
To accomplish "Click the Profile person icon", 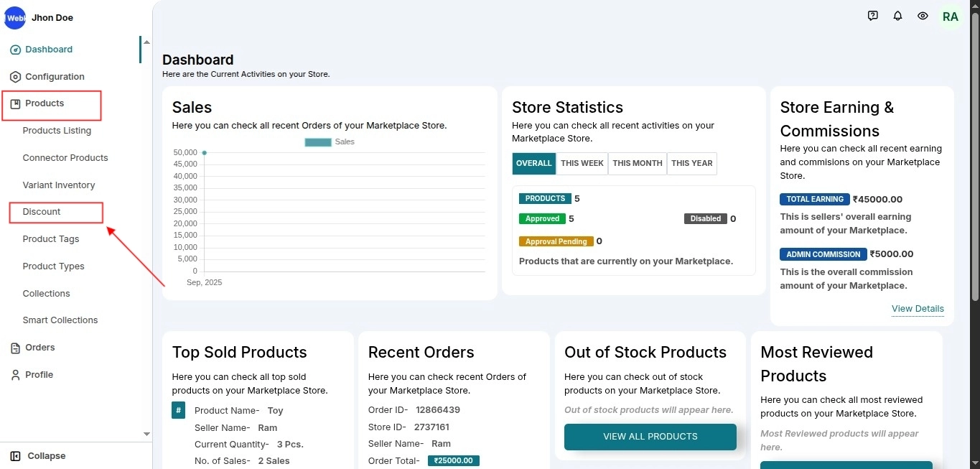I will coord(15,375).
